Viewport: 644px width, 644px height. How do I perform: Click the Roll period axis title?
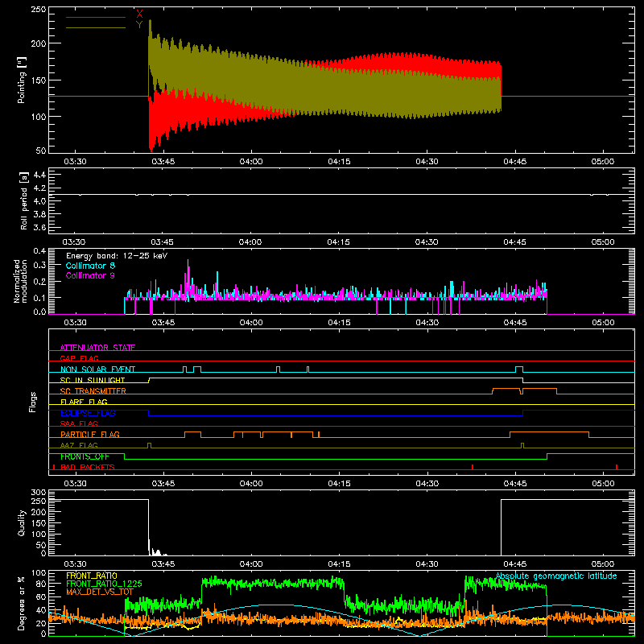pyautogui.click(x=23, y=200)
